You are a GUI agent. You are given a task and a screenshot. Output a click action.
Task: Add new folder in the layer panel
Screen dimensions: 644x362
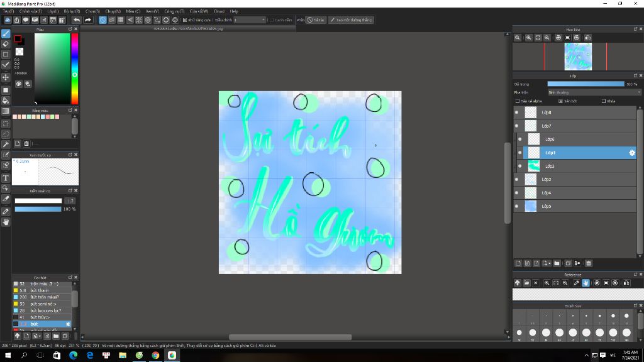557,263
